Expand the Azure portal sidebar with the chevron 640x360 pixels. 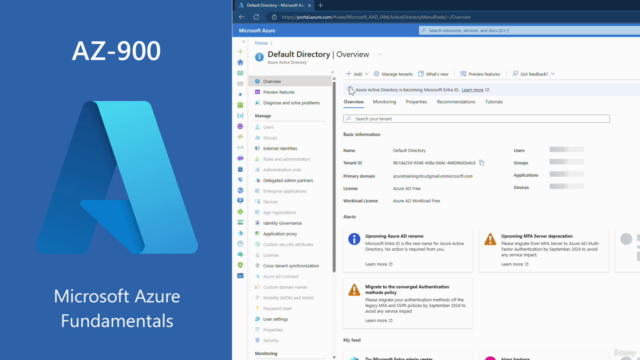click(x=244, y=42)
